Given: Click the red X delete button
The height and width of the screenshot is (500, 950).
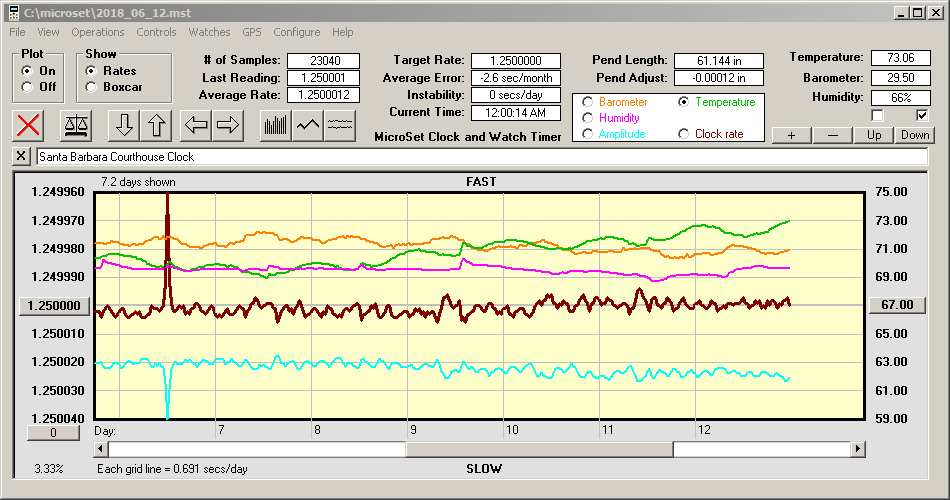Looking at the screenshot, I should [x=30, y=125].
